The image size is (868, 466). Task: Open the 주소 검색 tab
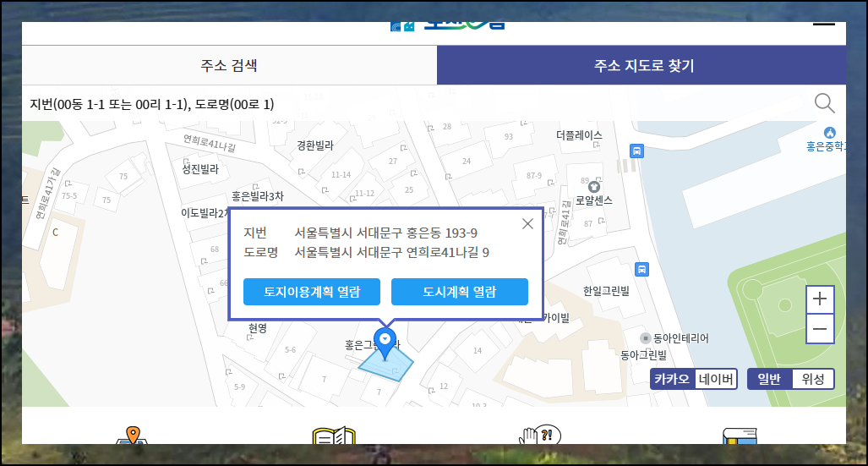[x=229, y=65]
